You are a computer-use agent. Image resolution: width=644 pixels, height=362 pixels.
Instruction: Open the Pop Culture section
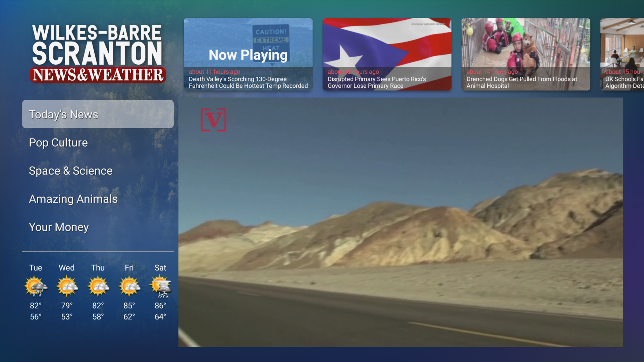(x=58, y=142)
